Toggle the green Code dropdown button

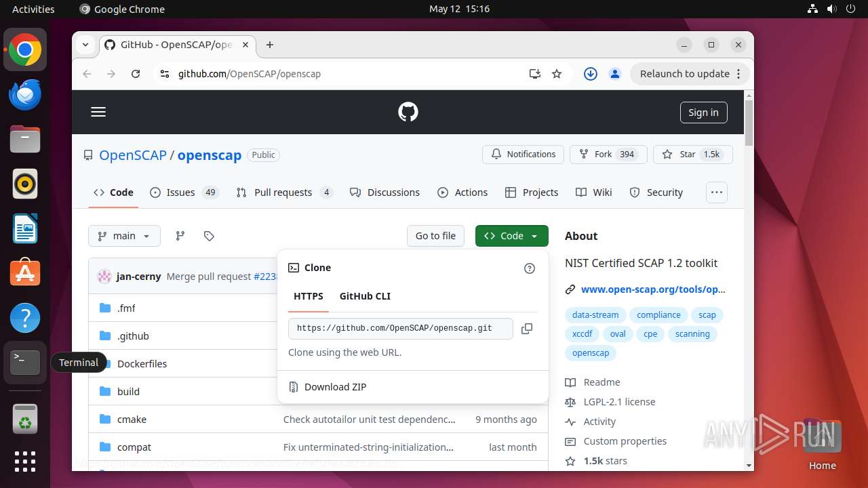tap(512, 236)
